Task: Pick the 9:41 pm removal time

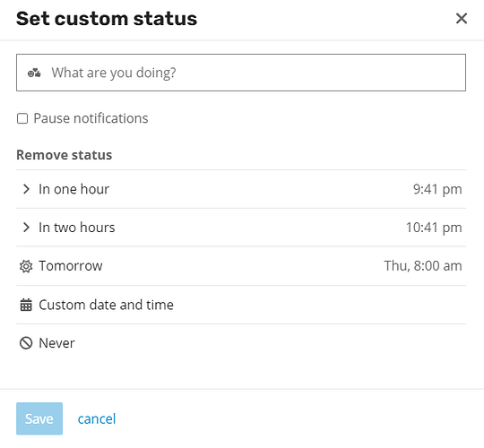Action: [437, 189]
